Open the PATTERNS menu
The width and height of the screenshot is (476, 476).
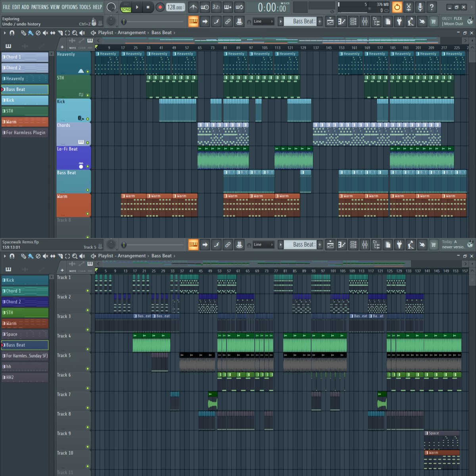[x=40, y=7]
